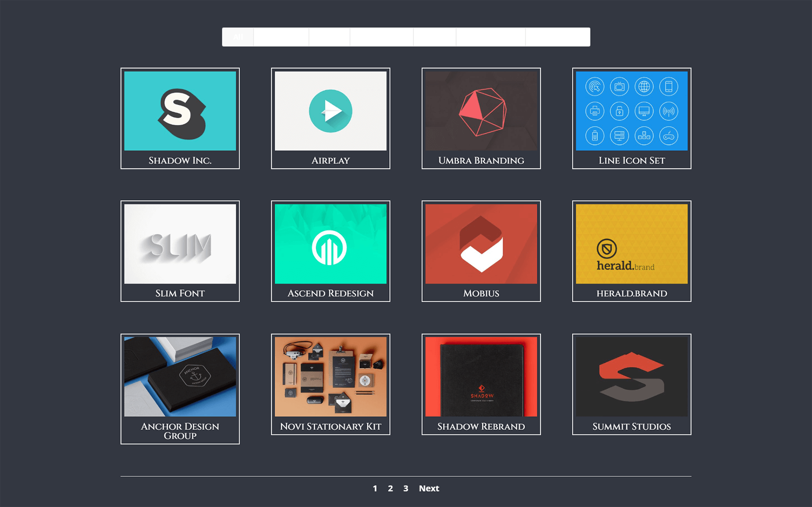This screenshot has height=507, width=812.
Task: Open the Line Icon Set preview
Action: click(631, 111)
